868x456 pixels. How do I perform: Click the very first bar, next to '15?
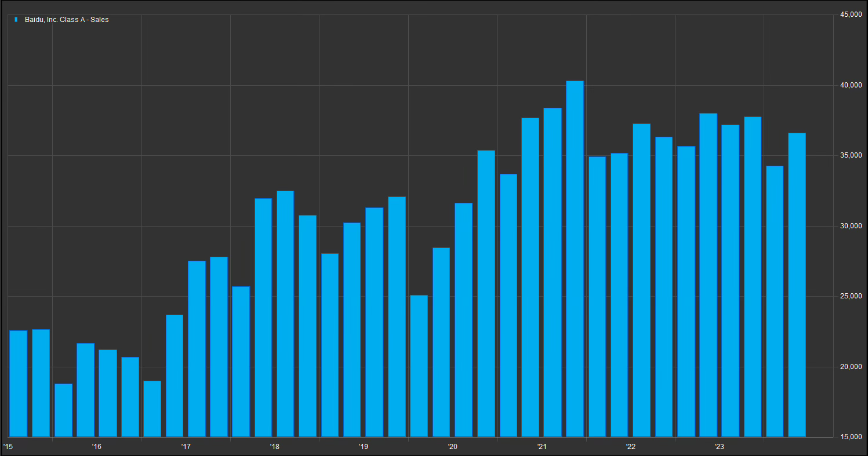pos(19,384)
